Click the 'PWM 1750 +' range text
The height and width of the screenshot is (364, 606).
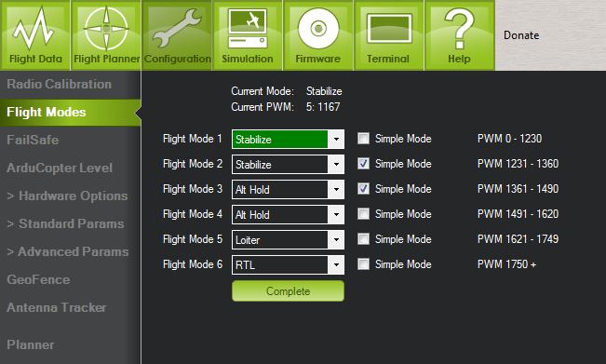[x=506, y=263]
